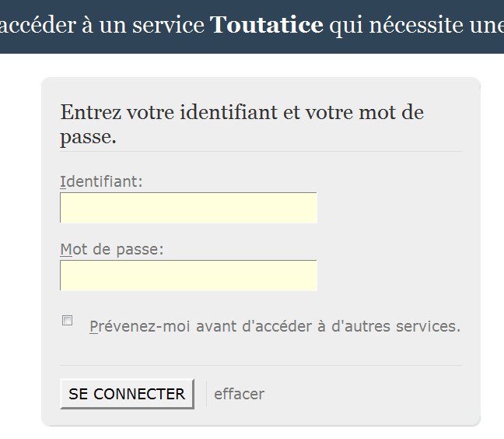This screenshot has width=504, height=439.
Task: Click the "Identifiant:" label
Action: tap(102, 181)
